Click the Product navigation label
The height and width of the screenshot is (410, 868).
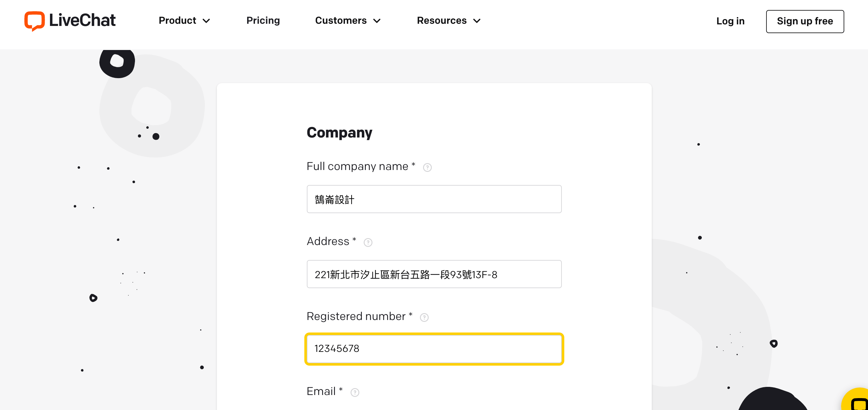tap(177, 21)
